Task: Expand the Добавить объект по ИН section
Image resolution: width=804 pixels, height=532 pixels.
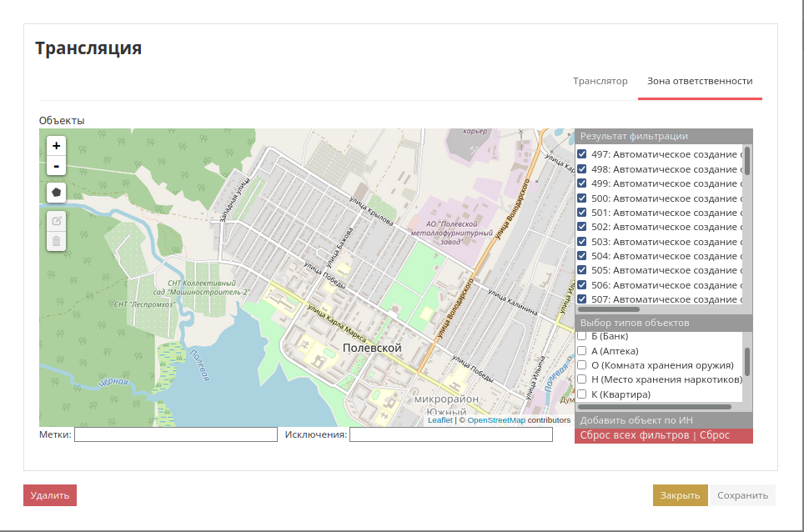Action: point(664,420)
